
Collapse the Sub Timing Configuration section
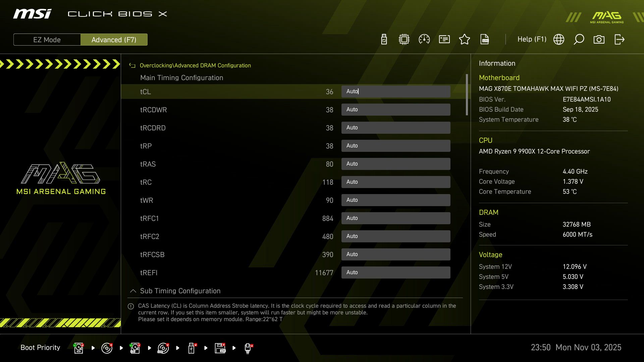[133, 291]
